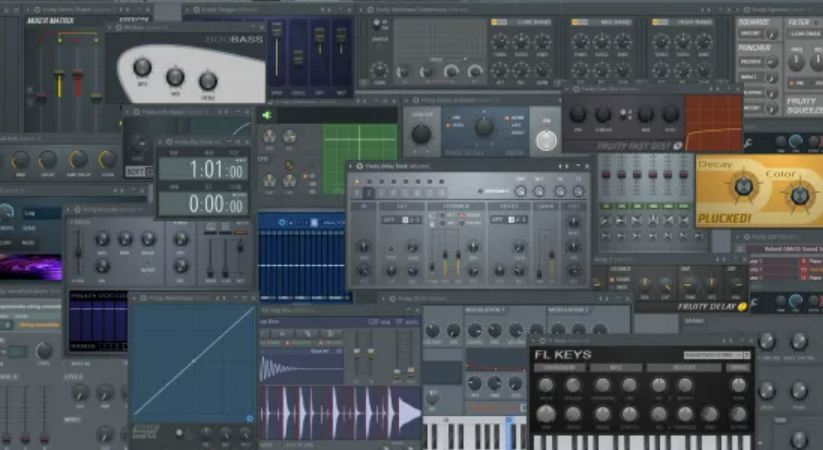Screen dimensions: 823x450
Task: Open Fruity delay bank gear options
Action: pos(360,166)
